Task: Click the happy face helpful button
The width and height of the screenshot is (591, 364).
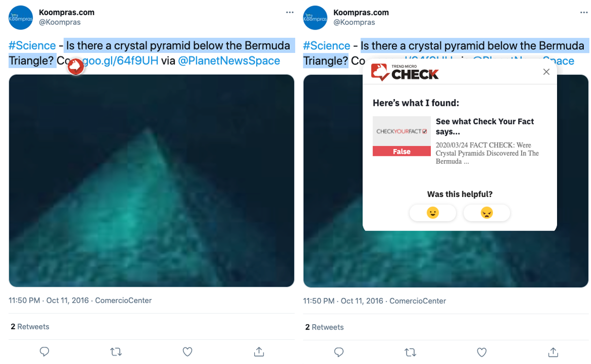Action: (432, 213)
